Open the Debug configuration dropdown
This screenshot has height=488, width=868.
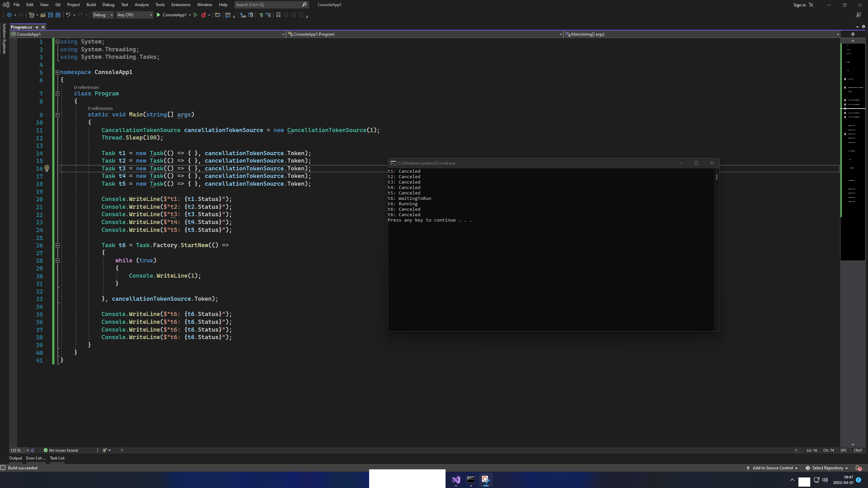[x=103, y=15]
